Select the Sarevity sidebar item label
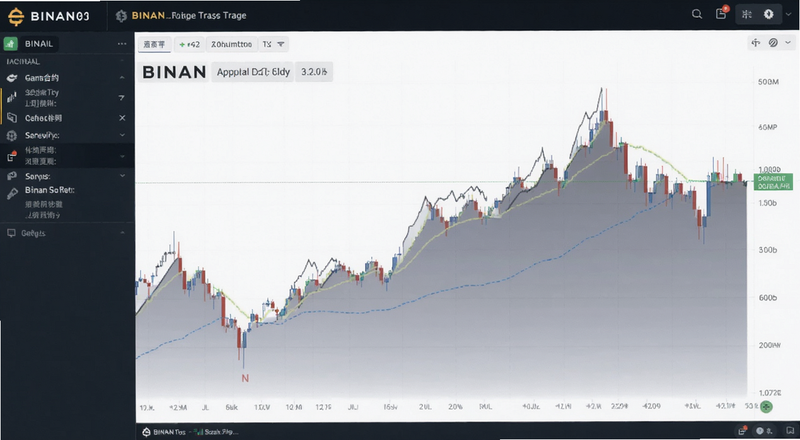Viewport: 800px width, 440px height. 42,136
